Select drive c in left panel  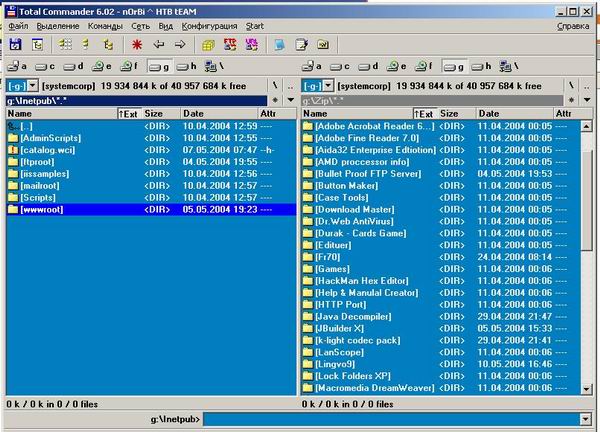pyautogui.click(x=45, y=67)
